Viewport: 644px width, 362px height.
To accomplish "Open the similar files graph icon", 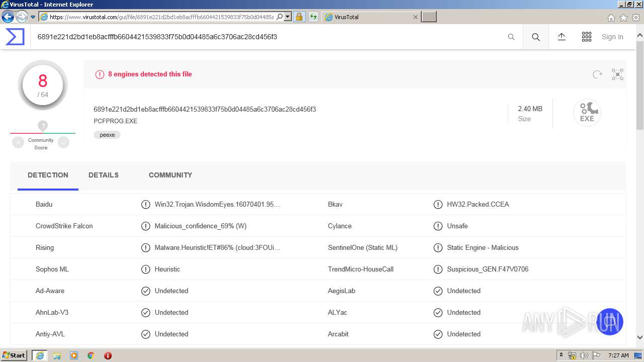I will [617, 74].
